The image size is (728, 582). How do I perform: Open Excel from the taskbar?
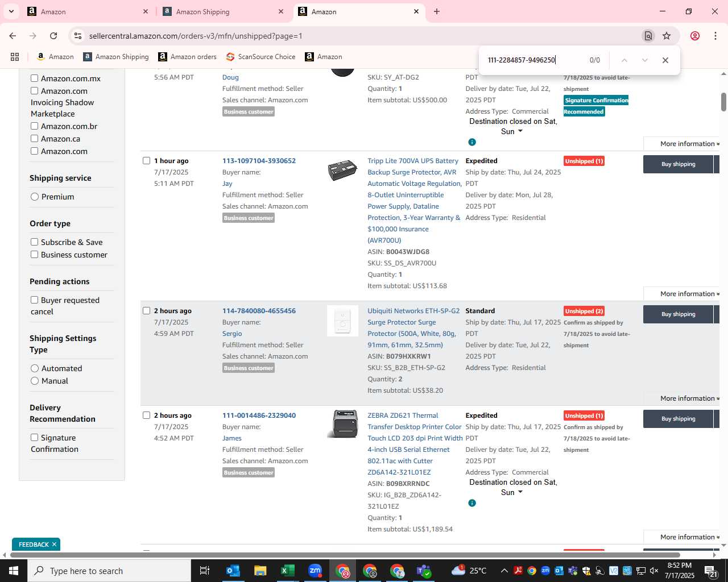[x=287, y=571]
